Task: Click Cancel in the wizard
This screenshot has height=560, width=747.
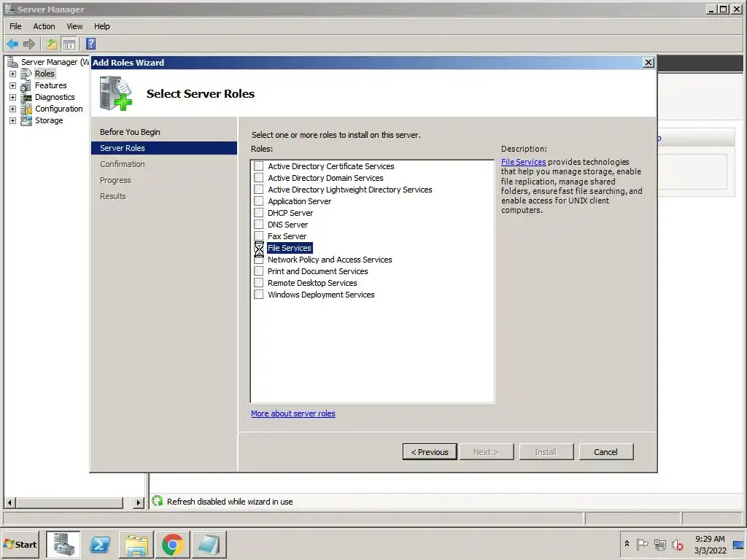Action: coord(606,452)
